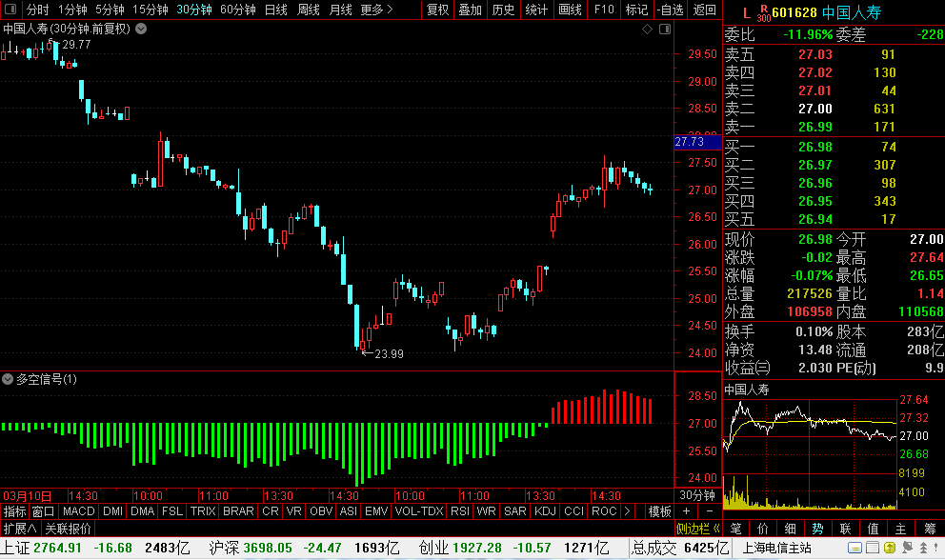Select the BRAR indicator

pyautogui.click(x=239, y=511)
